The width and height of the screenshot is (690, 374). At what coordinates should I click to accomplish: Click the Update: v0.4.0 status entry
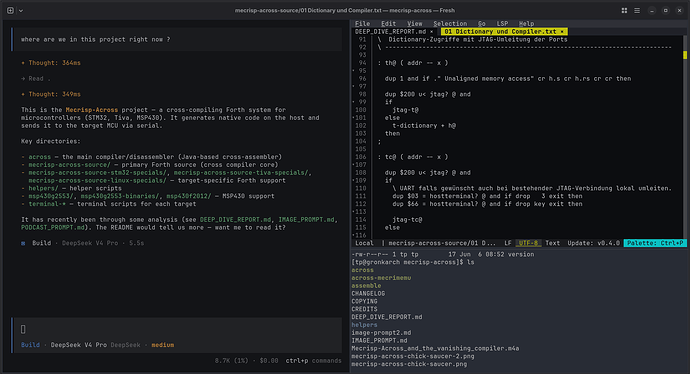click(593, 243)
